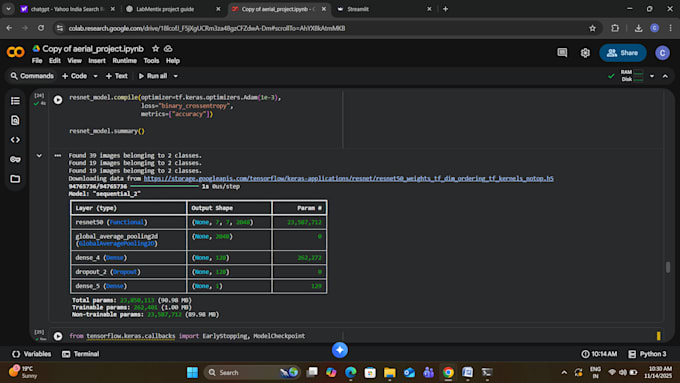The height and width of the screenshot is (383, 680).
Task: Click the Windows taskbar Search box
Action: click(x=252, y=372)
